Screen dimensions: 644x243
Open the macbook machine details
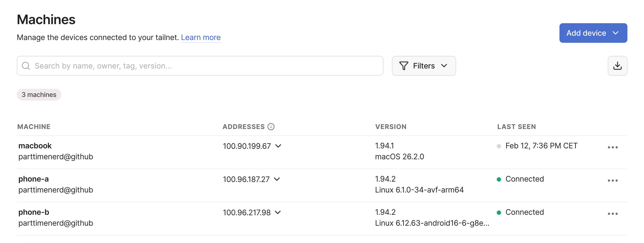(x=35, y=146)
